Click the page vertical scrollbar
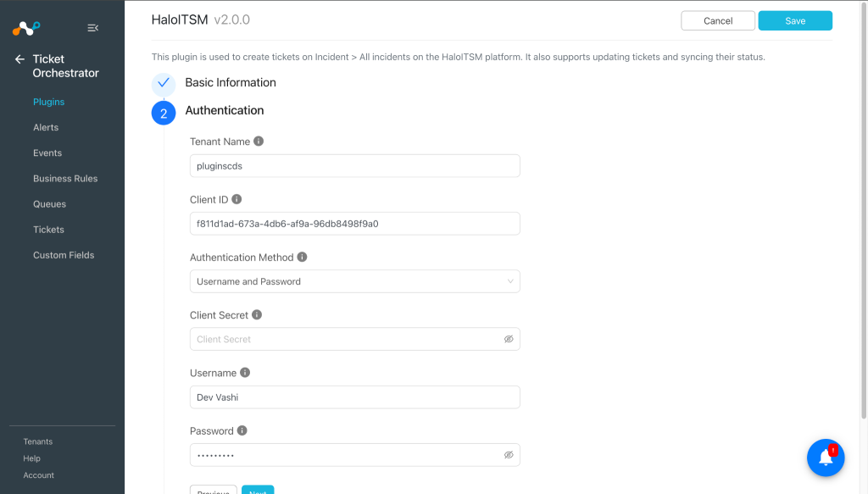868x494 pixels. pyautogui.click(x=864, y=210)
